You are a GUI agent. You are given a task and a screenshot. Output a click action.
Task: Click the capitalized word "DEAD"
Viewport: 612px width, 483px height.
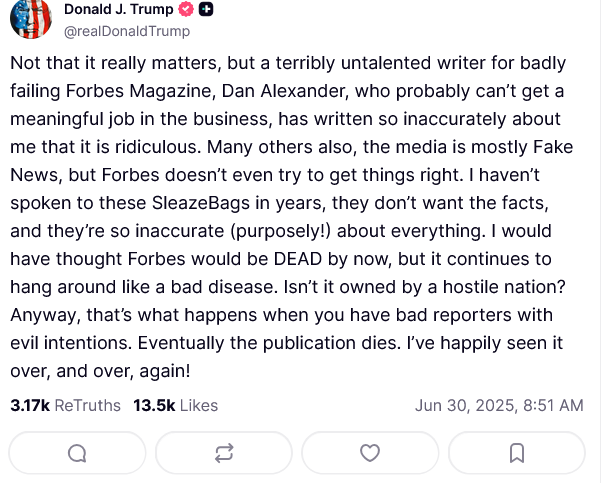pyautogui.click(x=298, y=259)
